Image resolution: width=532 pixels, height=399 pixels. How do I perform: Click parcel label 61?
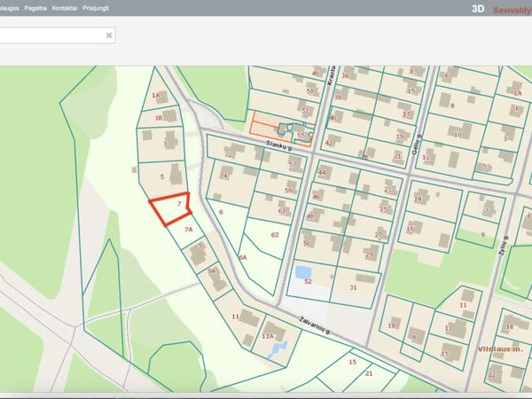tap(282, 211)
